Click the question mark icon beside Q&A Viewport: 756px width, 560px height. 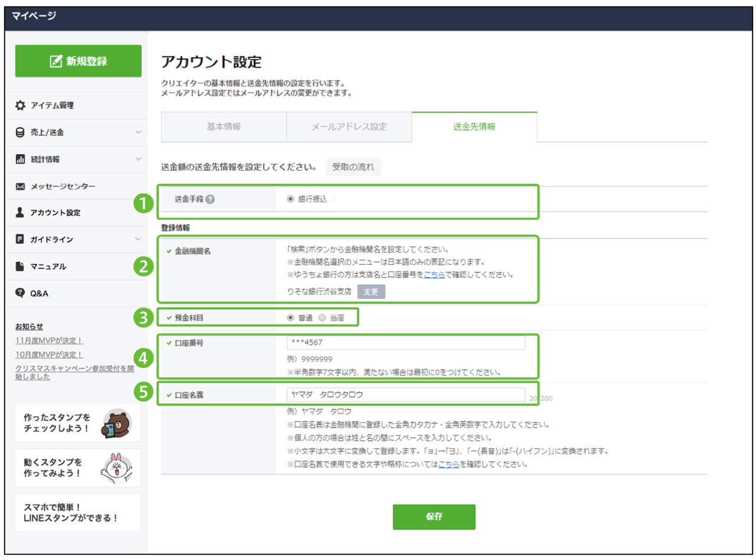tap(20, 292)
